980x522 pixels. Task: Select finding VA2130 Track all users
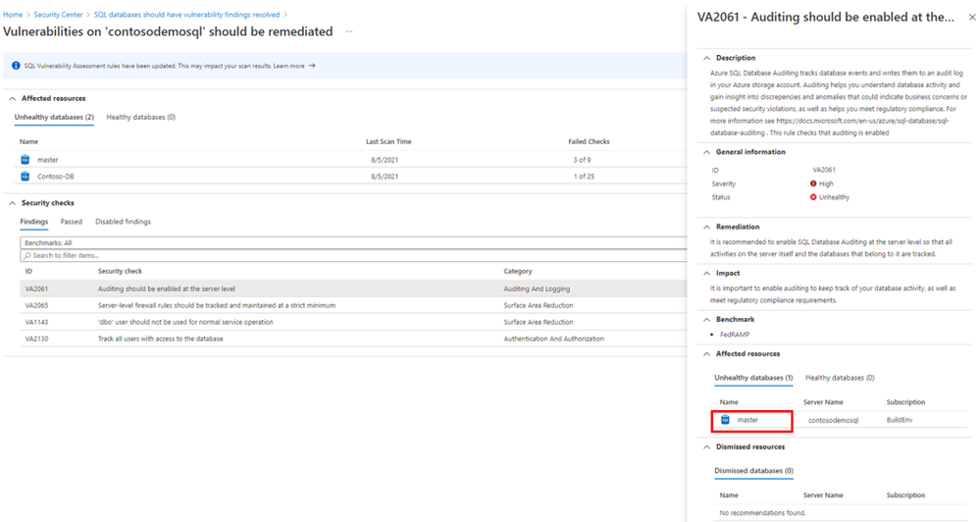point(353,339)
